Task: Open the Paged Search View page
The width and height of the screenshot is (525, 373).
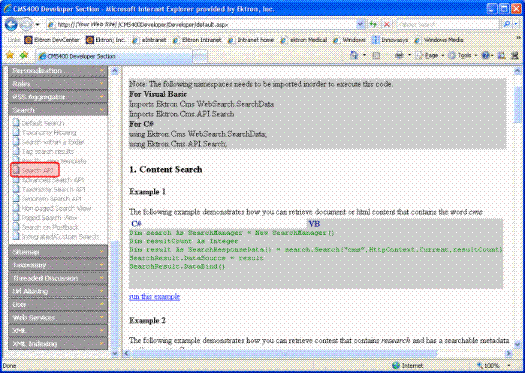Action: pyautogui.click(x=45, y=218)
